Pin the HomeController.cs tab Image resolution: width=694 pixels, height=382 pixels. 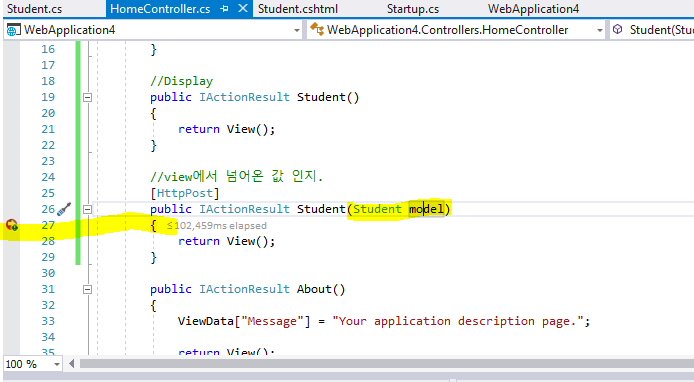224,8
